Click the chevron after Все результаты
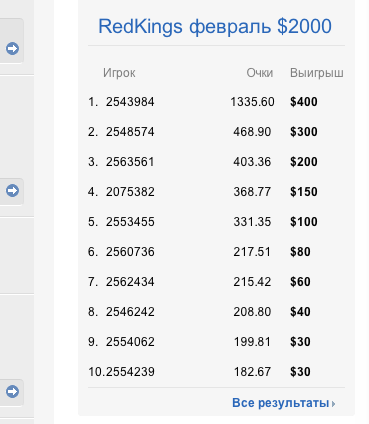The width and height of the screenshot is (369, 424). pos(333,404)
